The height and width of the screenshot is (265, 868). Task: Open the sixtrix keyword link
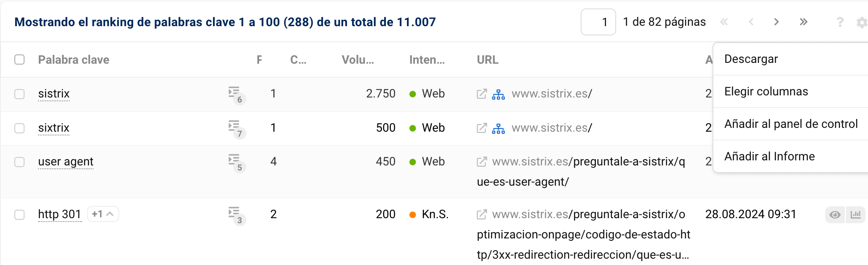pyautogui.click(x=54, y=128)
